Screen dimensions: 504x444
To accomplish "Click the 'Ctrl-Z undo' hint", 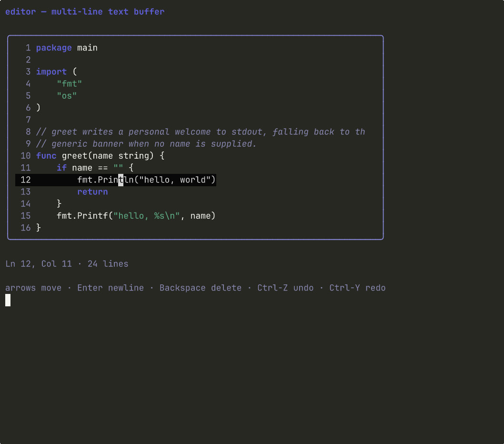I will click(x=285, y=288).
